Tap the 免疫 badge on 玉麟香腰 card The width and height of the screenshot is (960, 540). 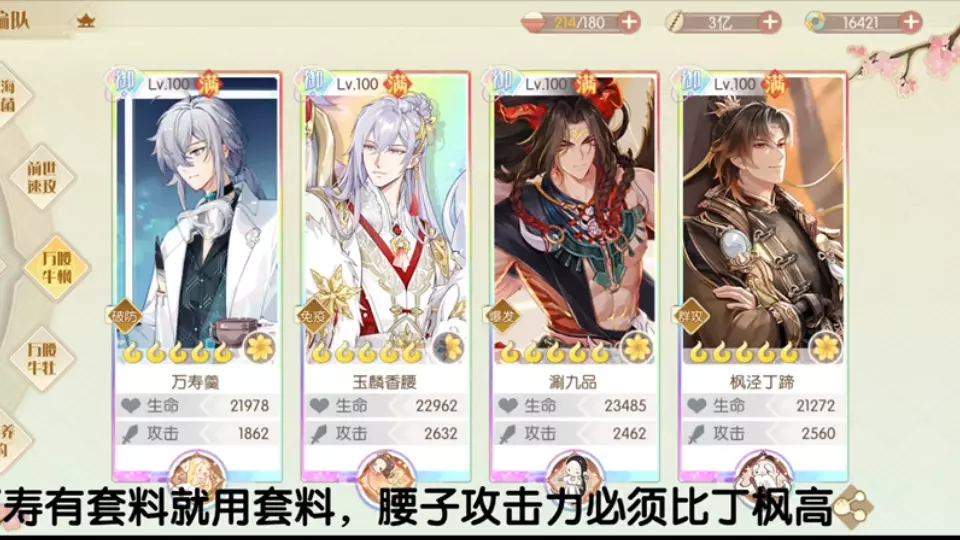tap(313, 316)
